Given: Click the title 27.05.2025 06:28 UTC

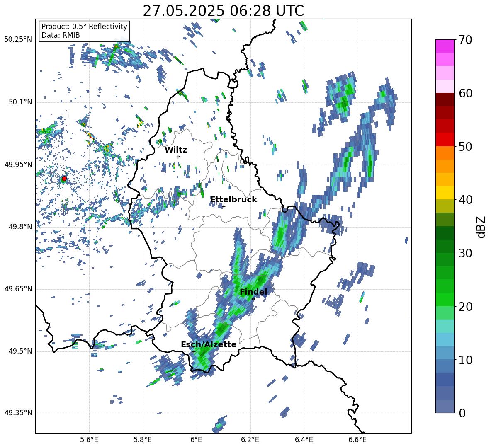Looking at the screenshot, I should point(223,11).
